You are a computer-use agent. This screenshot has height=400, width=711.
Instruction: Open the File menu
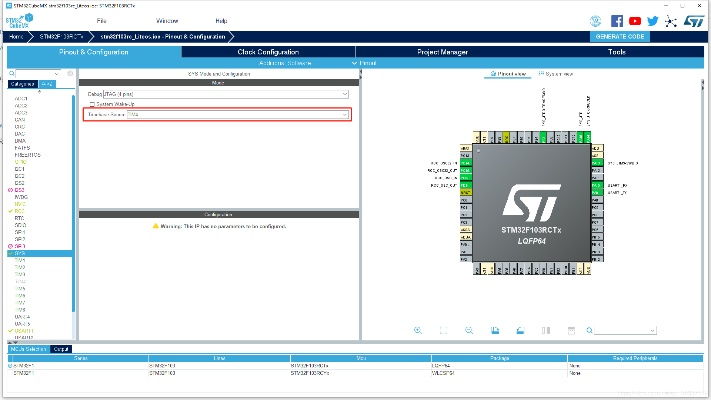click(x=102, y=20)
